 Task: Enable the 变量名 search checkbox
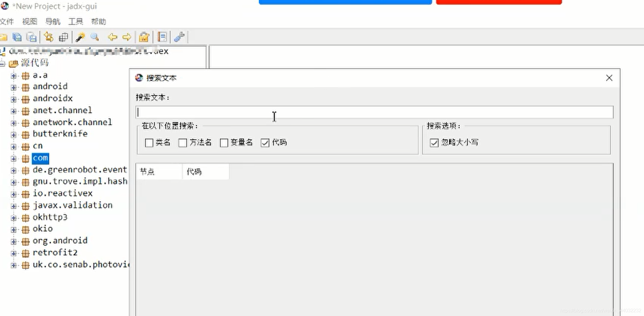tap(224, 143)
